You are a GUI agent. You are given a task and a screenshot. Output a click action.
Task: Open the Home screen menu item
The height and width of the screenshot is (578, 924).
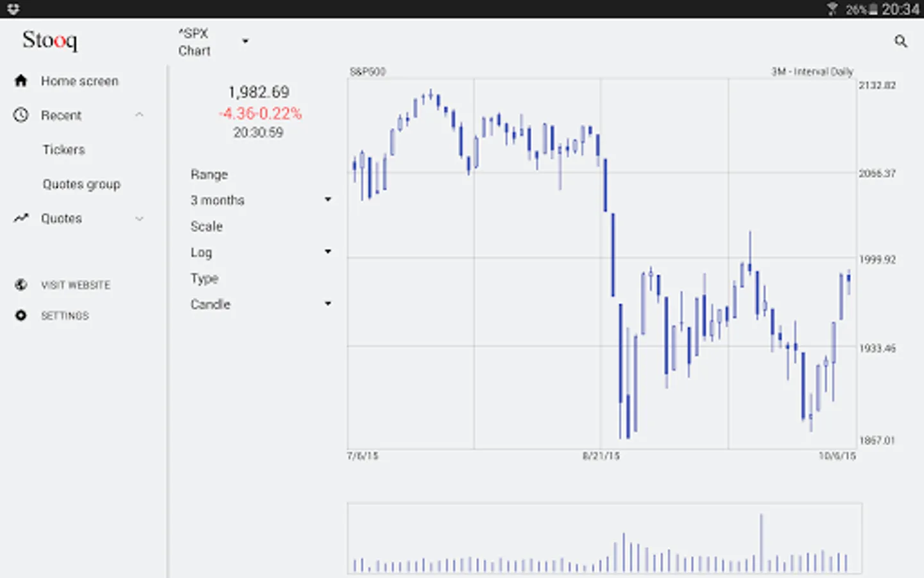click(80, 81)
